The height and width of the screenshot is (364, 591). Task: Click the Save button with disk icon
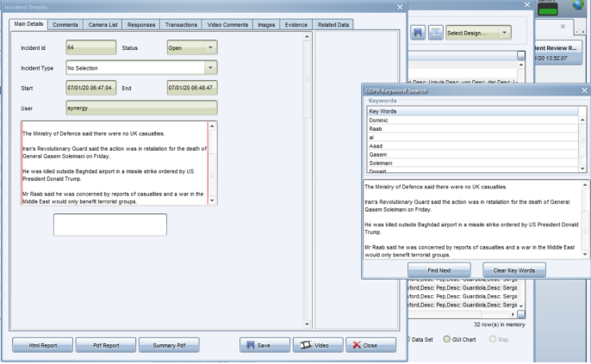point(262,344)
